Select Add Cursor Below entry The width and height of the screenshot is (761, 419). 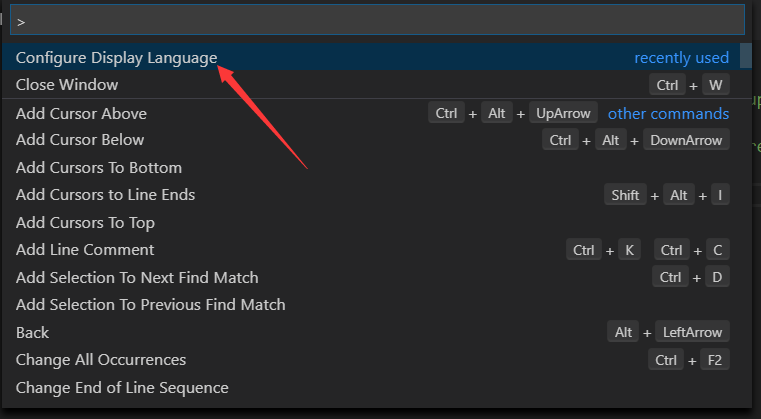(x=80, y=140)
